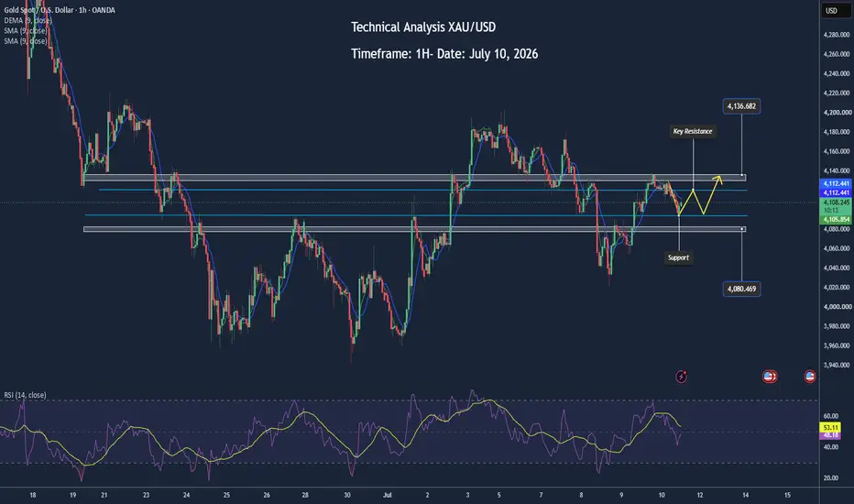This screenshot has width=854, height=504.
Task: Click the Technical Analysis XAU/USD title text
Action: tap(423, 27)
